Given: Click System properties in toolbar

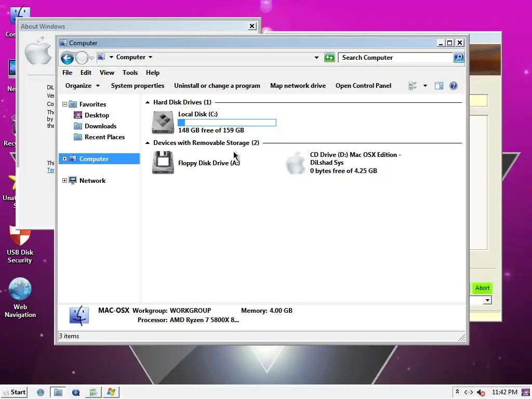Looking at the screenshot, I should pos(137,86).
